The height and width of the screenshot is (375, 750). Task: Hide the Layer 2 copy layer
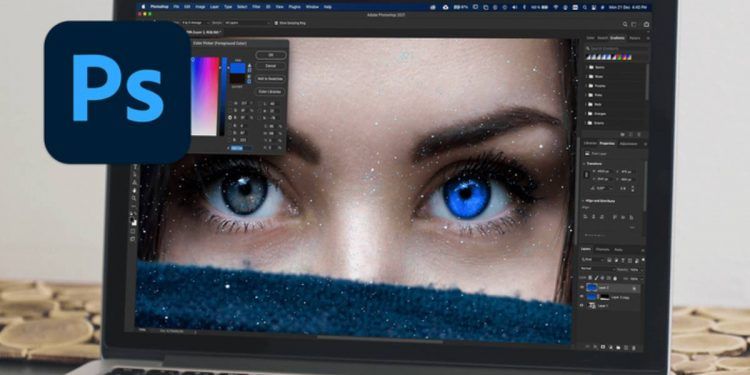pyautogui.click(x=582, y=296)
